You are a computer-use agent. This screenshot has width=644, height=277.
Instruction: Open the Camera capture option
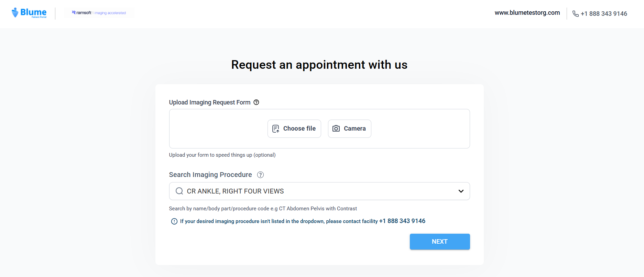349,128
